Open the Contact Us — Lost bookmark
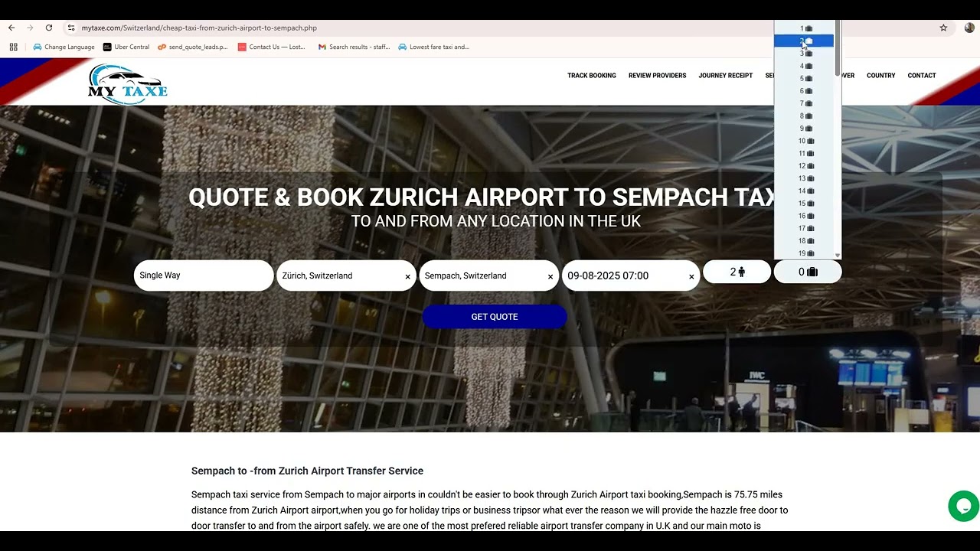 coord(272,47)
